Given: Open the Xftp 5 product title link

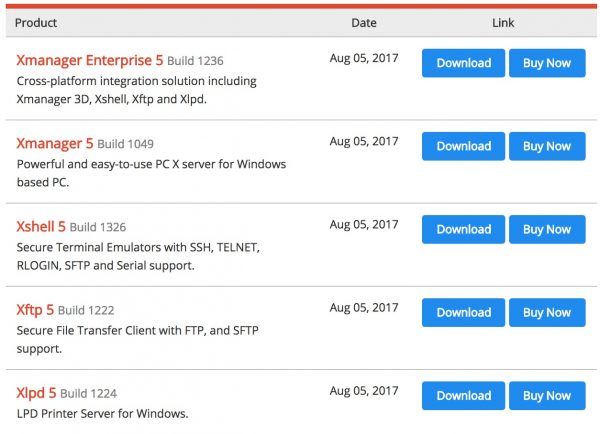Looking at the screenshot, I should point(35,310).
